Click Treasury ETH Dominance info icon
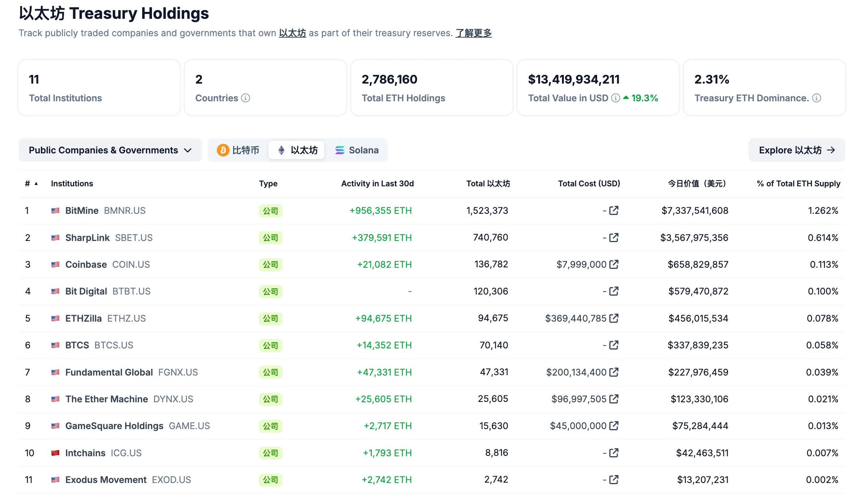Screen dimensions: 868x500 tap(817, 98)
